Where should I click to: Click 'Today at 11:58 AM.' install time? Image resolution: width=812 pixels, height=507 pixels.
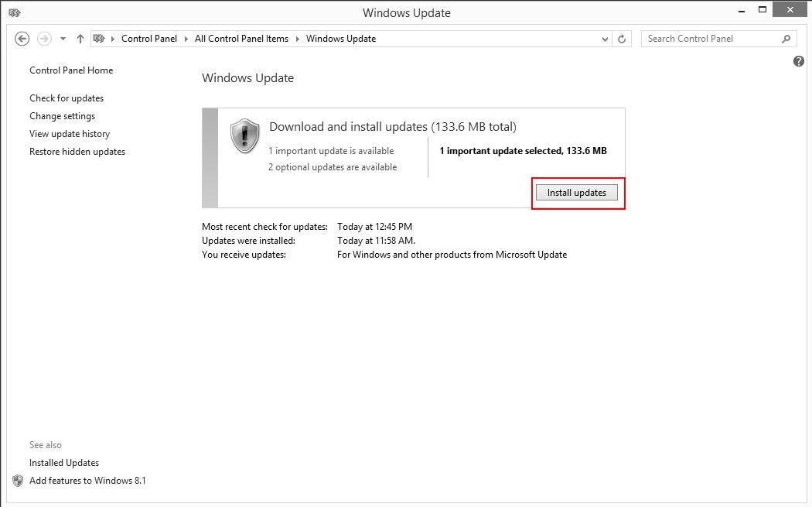(376, 241)
